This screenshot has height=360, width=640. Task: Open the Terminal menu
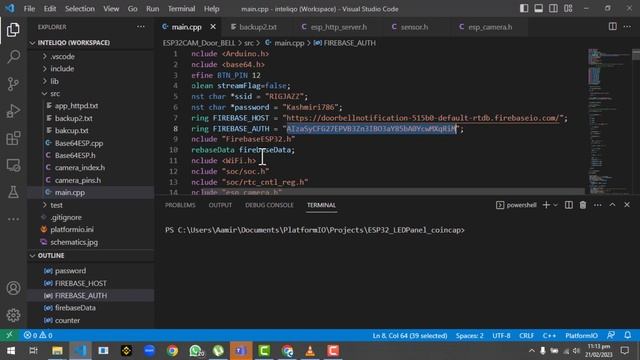point(181,9)
